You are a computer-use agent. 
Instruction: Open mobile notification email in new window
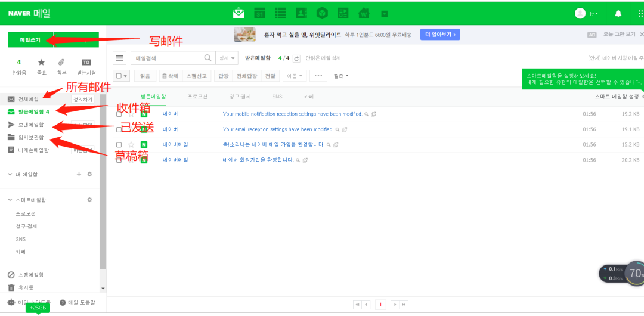point(373,114)
